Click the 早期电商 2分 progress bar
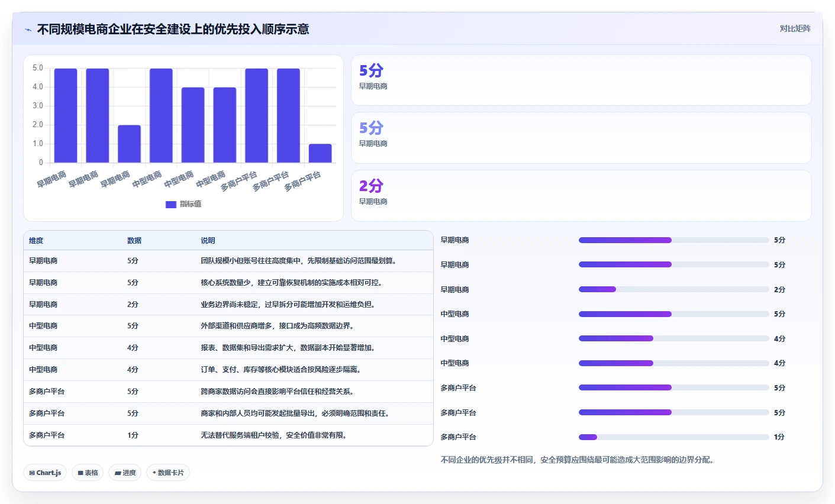The width and height of the screenshot is (835, 504). point(674,289)
